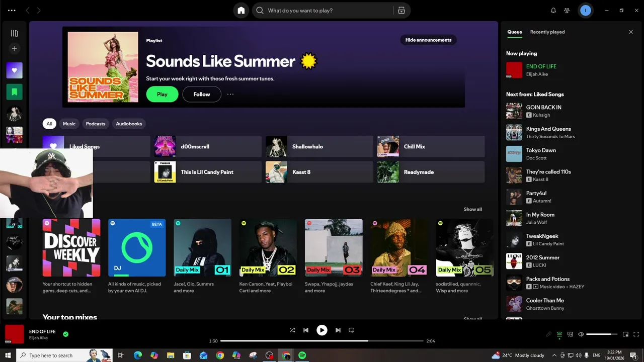Open Microsoft Edge from the taskbar
The width and height of the screenshot is (644, 362).
(x=138, y=355)
